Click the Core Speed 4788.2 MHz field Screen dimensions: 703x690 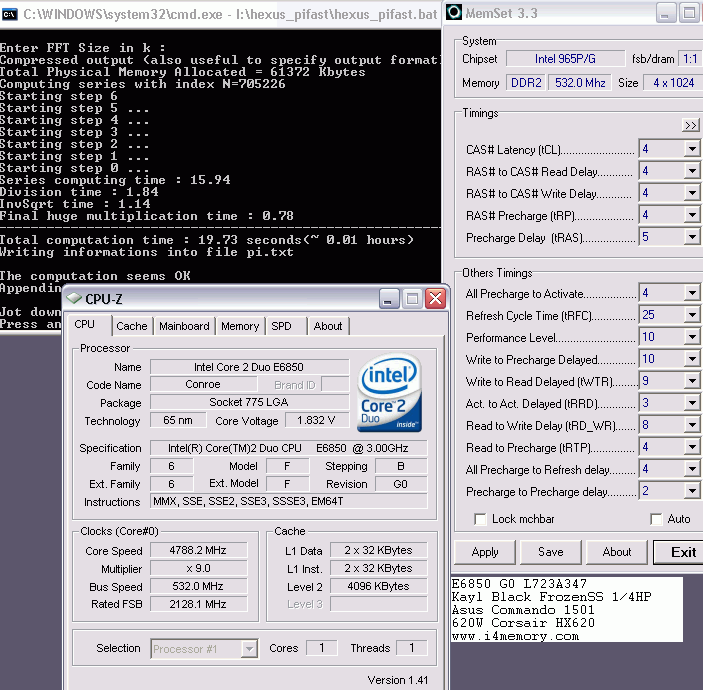(198, 550)
